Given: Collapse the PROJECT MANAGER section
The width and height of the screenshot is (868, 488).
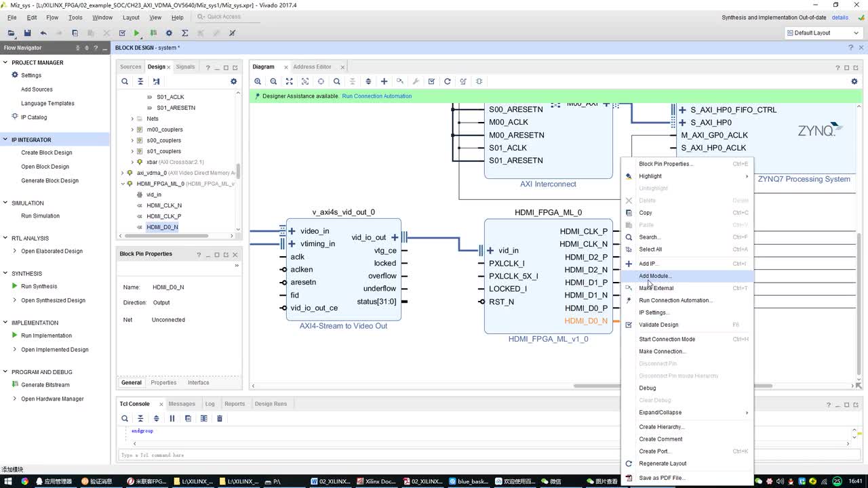Looking at the screenshot, I should point(5,62).
